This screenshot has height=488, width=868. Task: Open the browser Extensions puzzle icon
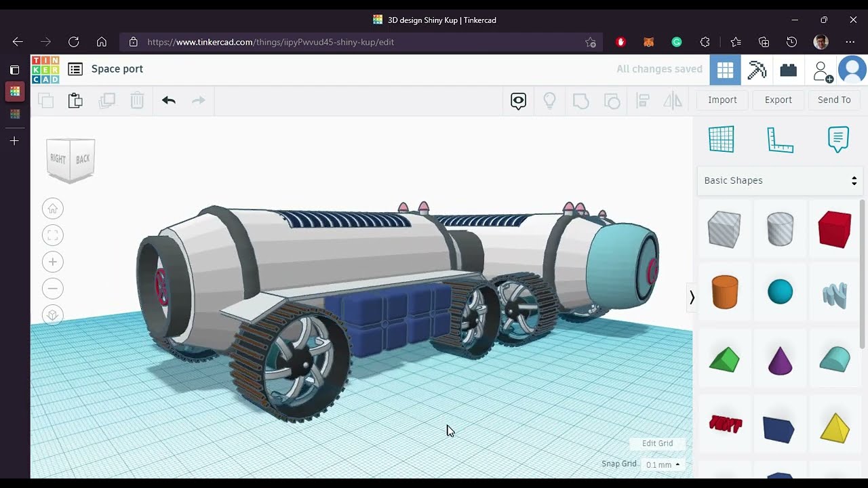tap(705, 42)
